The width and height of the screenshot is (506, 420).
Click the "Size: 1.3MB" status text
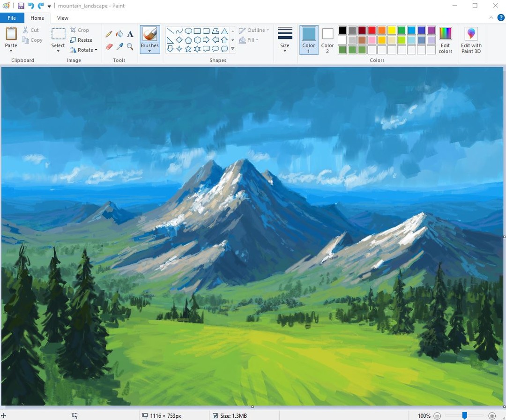tap(233, 416)
